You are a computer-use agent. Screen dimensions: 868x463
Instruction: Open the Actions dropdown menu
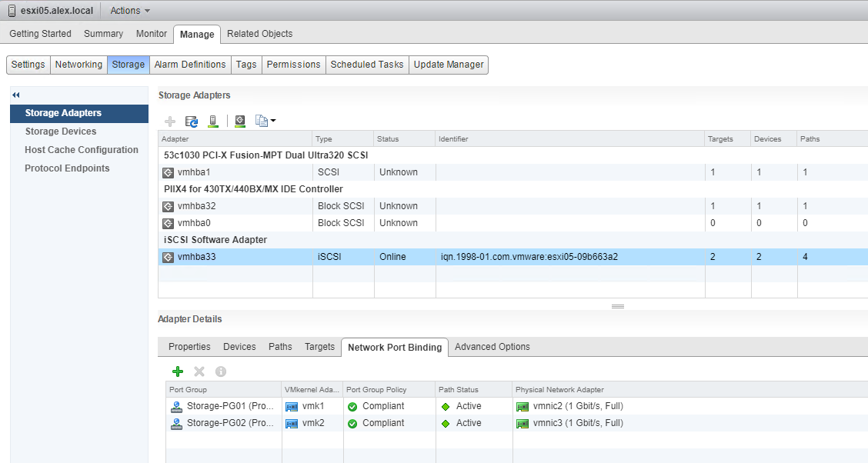point(130,11)
